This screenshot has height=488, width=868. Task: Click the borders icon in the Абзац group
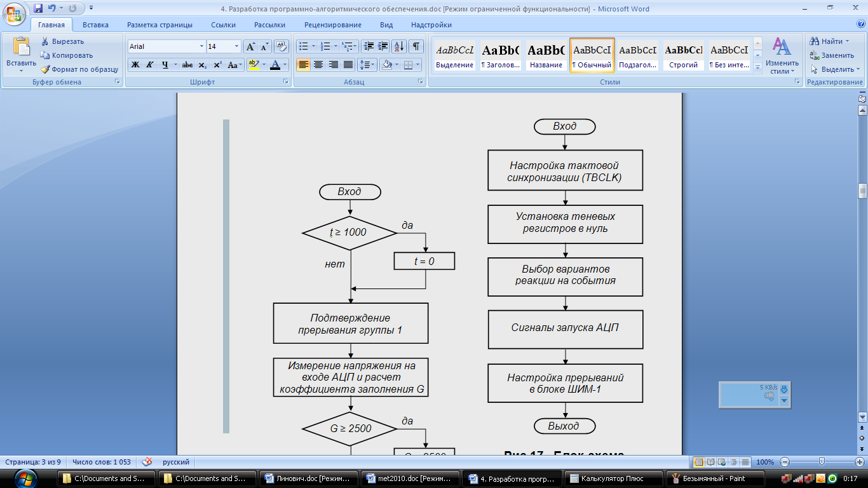click(408, 65)
